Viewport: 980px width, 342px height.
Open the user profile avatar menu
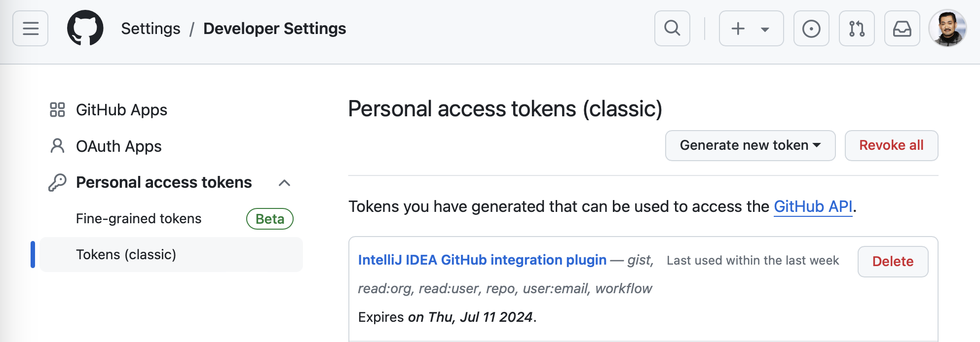[x=947, y=29]
